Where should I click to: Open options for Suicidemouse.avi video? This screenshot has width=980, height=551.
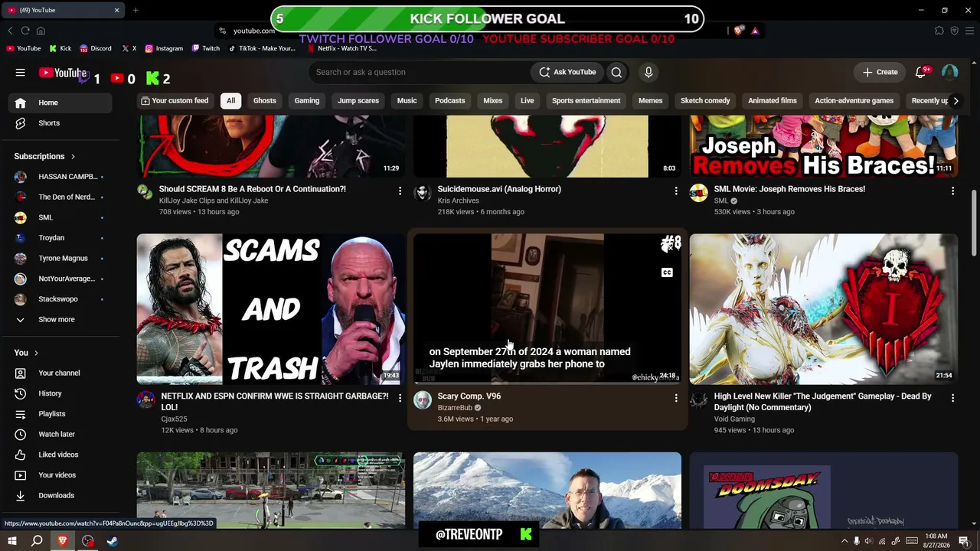[x=675, y=191]
